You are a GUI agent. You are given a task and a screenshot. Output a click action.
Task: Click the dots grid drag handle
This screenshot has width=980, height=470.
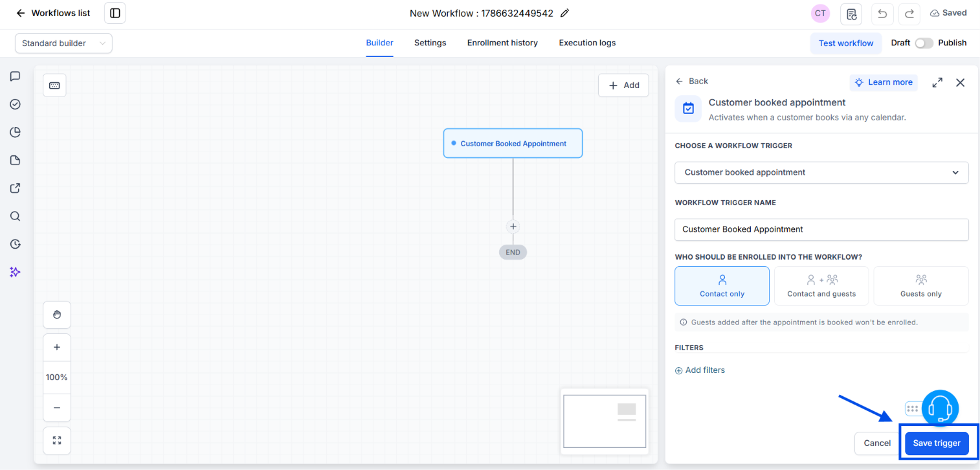coord(913,408)
